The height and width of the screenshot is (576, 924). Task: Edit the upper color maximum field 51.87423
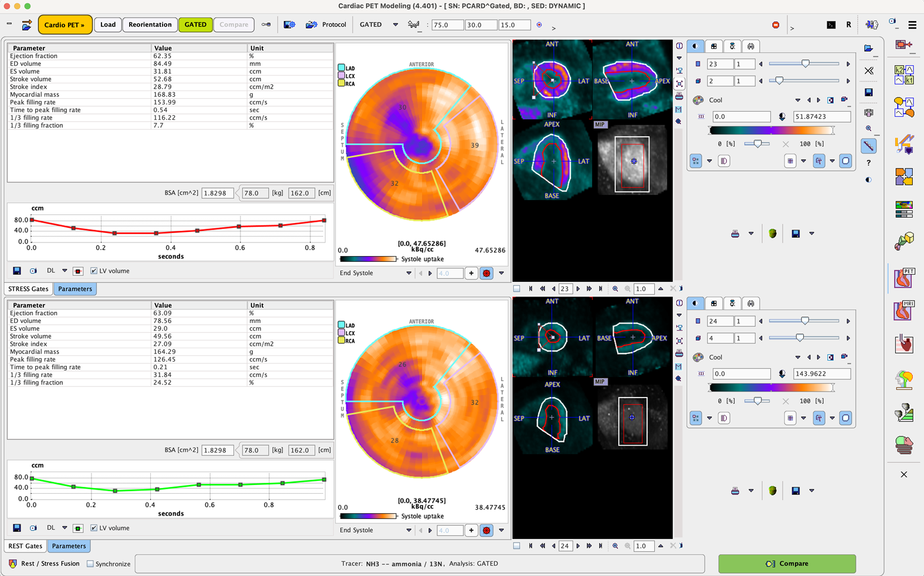(x=821, y=117)
